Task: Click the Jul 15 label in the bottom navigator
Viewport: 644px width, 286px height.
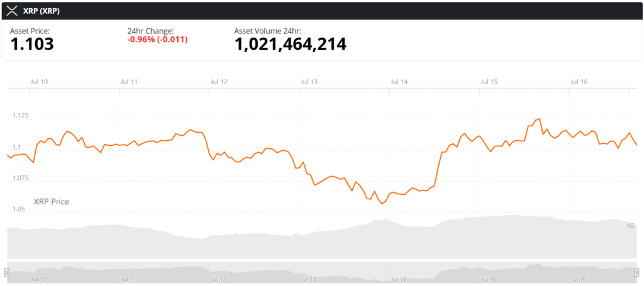Action: [489, 280]
